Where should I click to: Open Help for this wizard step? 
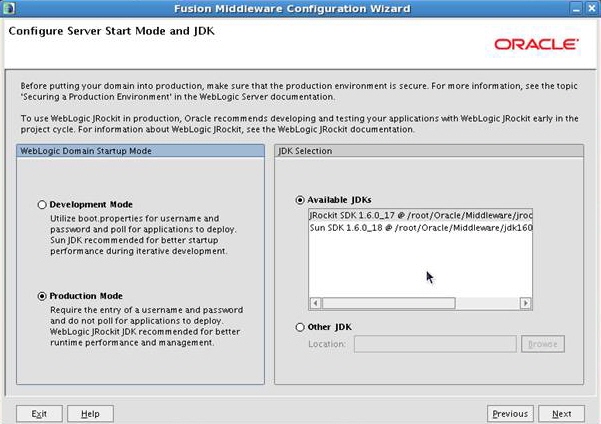(x=90, y=413)
